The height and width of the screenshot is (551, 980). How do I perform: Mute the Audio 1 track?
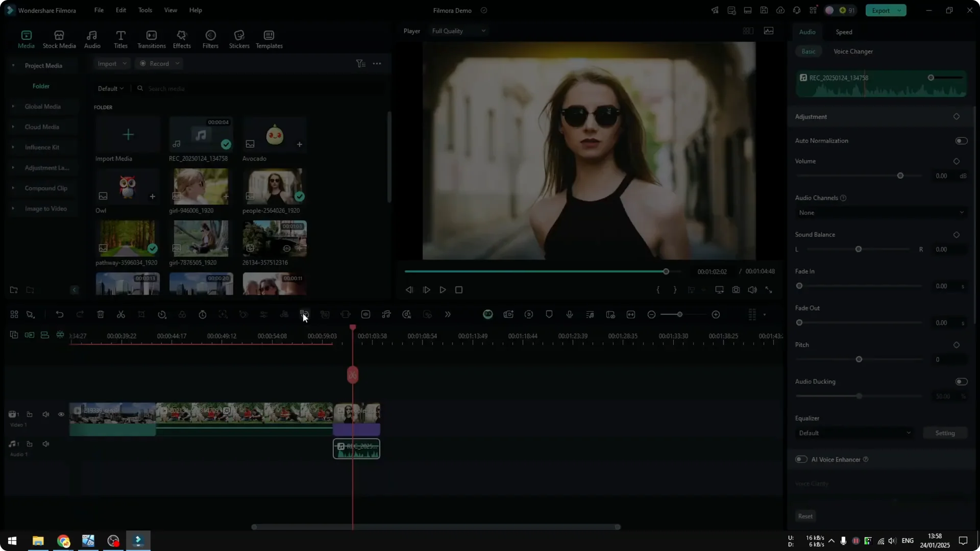(x=46, y=444)
